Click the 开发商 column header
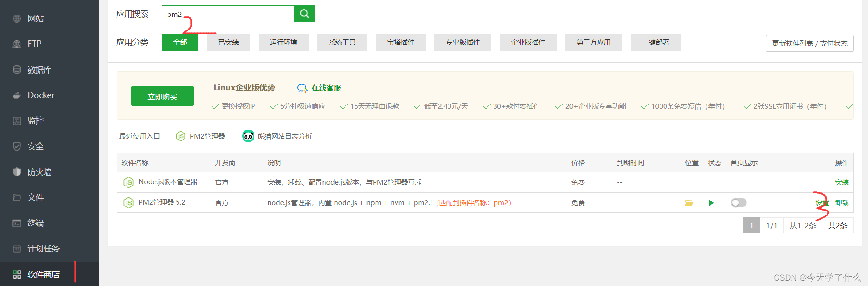 pyautogui.click(x=225, y=163)
